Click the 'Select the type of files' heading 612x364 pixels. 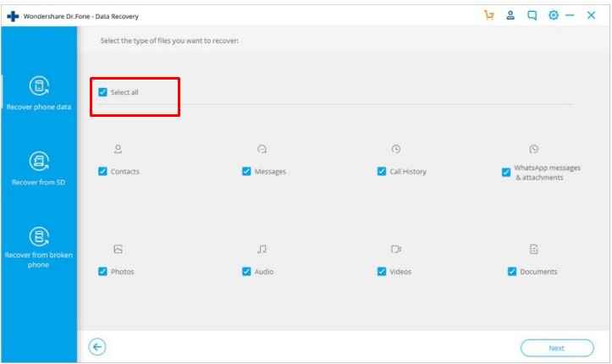(170, 41)
